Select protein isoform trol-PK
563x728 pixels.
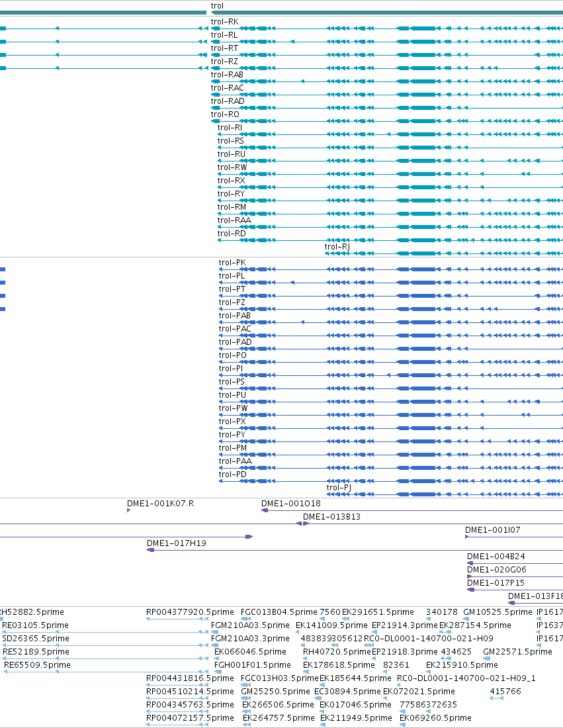point(232,263)
